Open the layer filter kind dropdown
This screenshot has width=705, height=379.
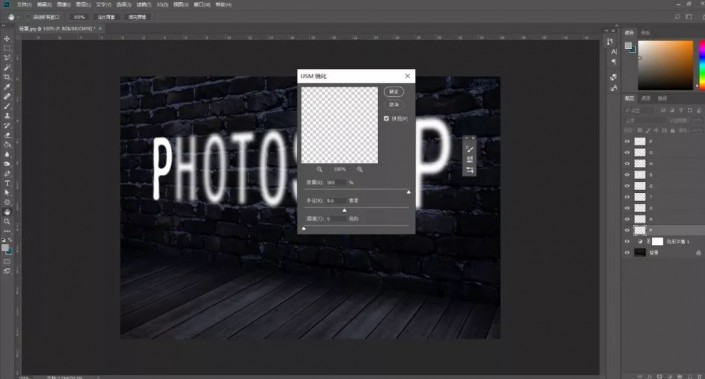tap(640, 110)
